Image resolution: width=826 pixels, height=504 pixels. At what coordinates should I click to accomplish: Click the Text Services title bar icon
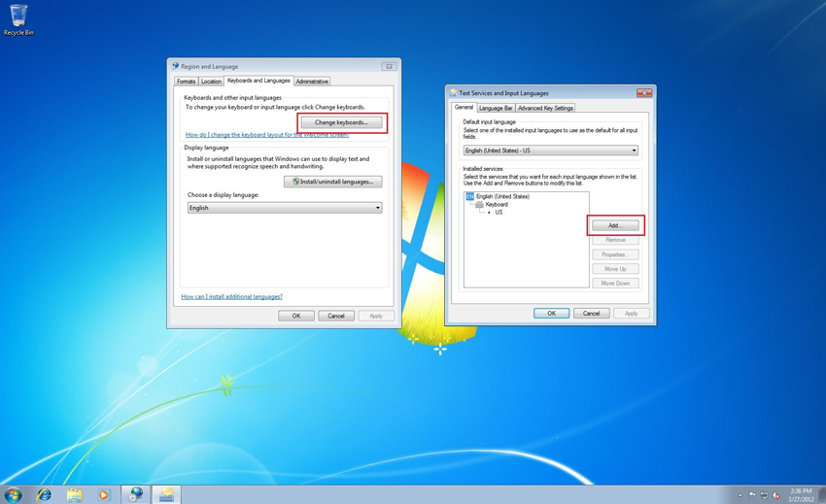(453, 92)
